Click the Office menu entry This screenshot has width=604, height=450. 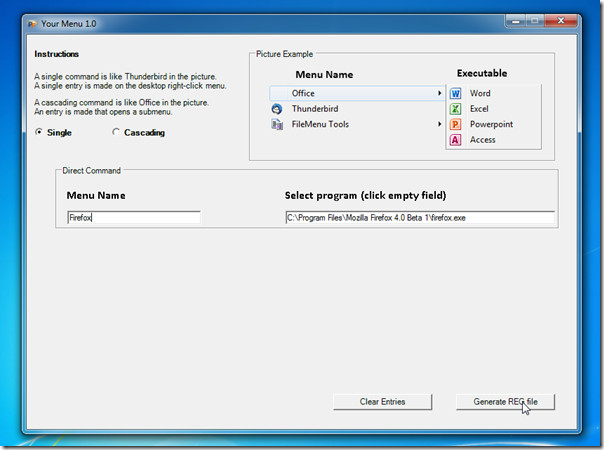click(357, 93)
